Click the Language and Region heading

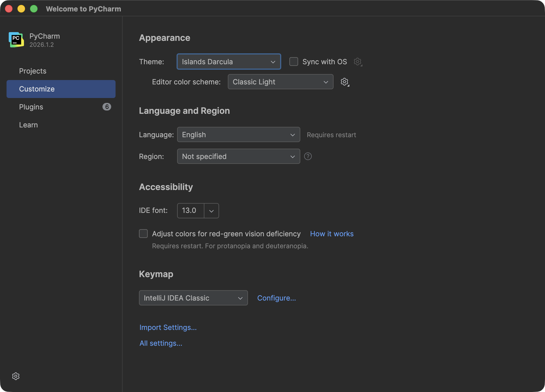coord(184,111)
